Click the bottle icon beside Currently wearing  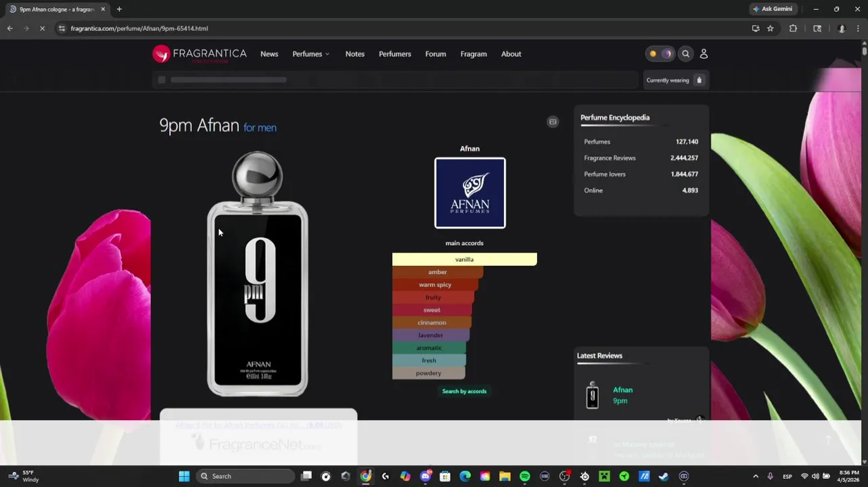coord(699,80)
